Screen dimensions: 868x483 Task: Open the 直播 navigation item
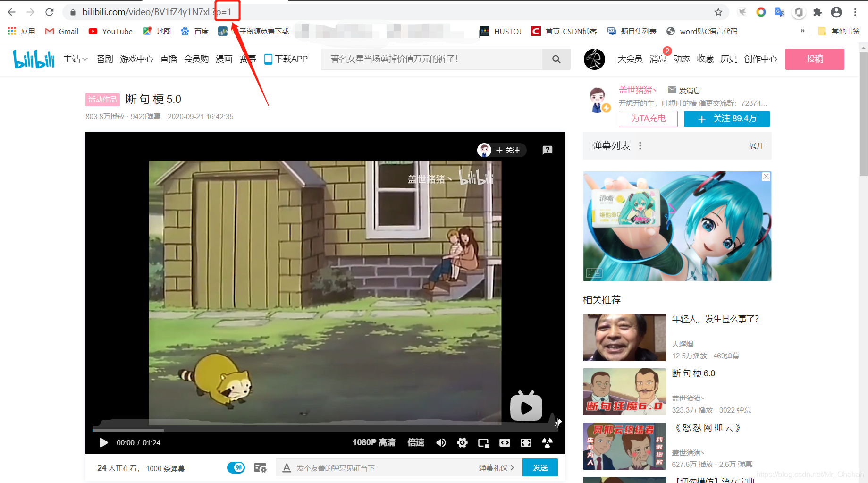click(169, 59)
